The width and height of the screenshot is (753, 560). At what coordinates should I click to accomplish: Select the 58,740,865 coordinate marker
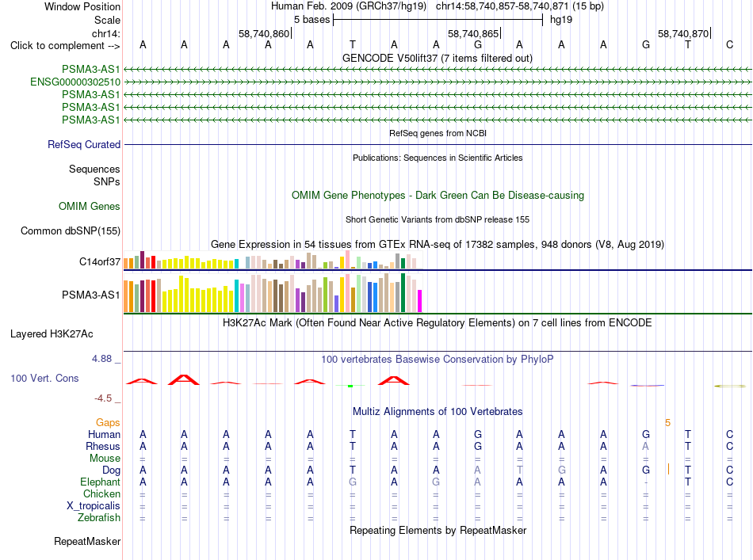click(473, 33)
